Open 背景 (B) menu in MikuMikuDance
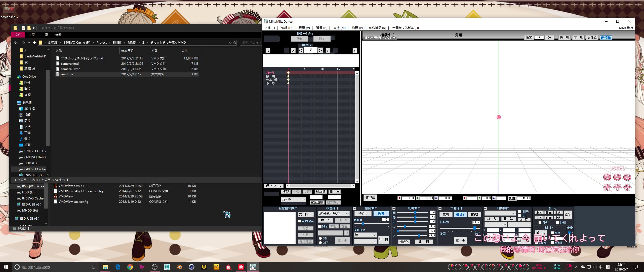Viewport: 644px width, 272px height. (321, 28)
